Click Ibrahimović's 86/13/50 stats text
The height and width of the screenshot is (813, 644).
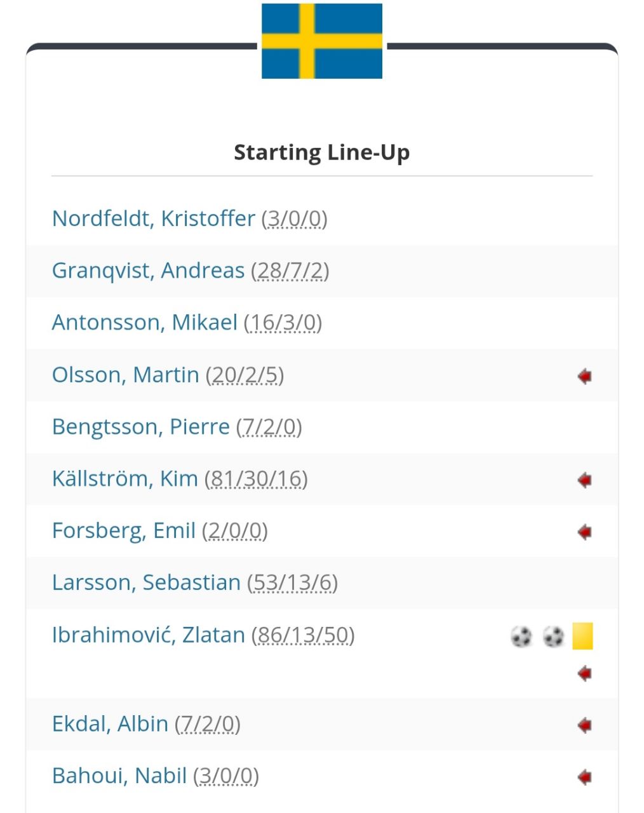click(x=303, y=635)
